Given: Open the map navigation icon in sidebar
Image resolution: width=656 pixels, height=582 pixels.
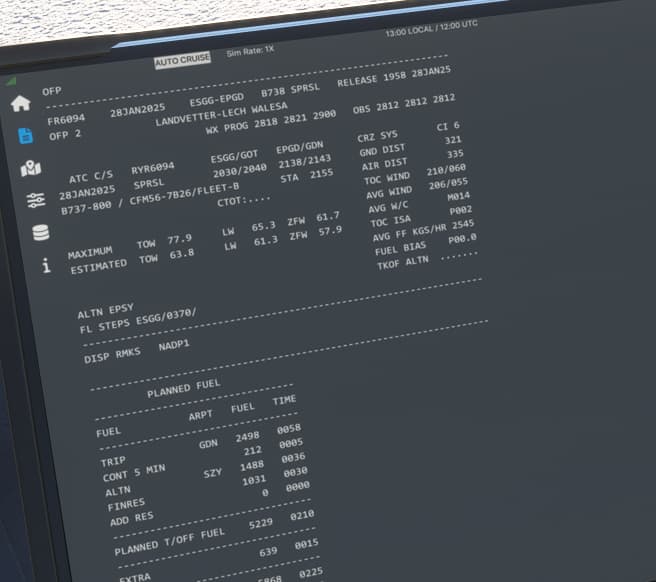Looking at the screenshot, I should point(31,168).
